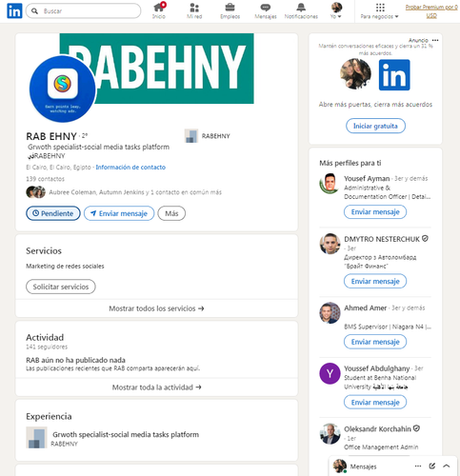This screenshot has height=476, width=460.
Task: Open Información de contacto link
Action: click(130, 168)
